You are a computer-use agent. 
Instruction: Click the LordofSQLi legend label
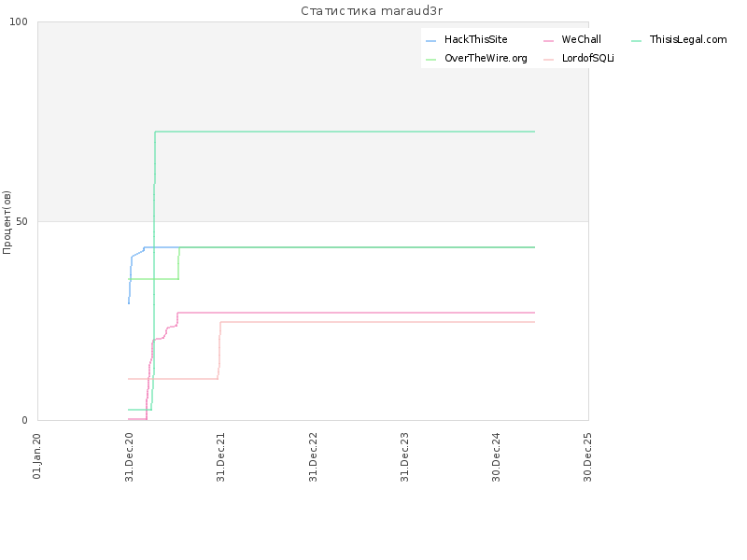point(587,58)
